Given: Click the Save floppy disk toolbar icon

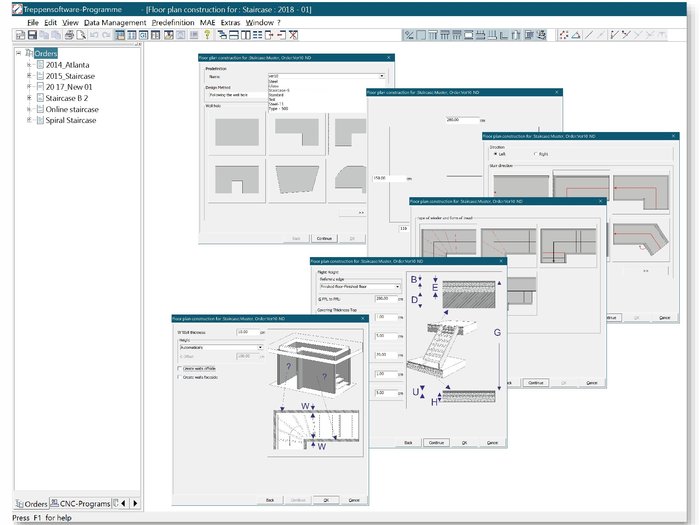Looking at the screenshot, I should click(x=32, y=35).
